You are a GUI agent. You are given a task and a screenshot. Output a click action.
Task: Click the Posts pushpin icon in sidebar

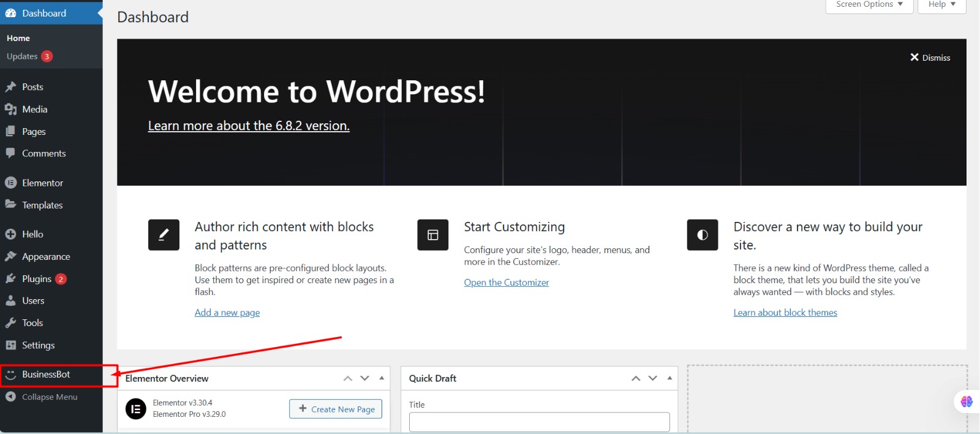[x=10, y=87]
